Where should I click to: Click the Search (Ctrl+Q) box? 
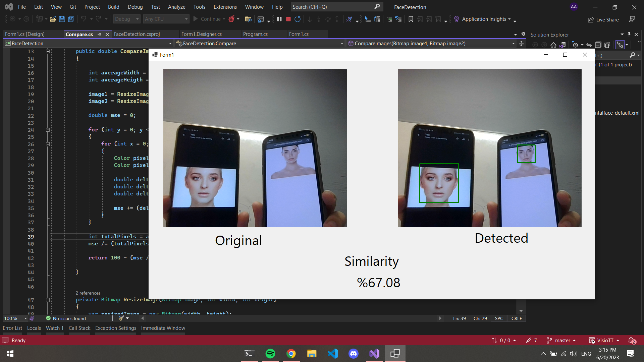point(332,7)
